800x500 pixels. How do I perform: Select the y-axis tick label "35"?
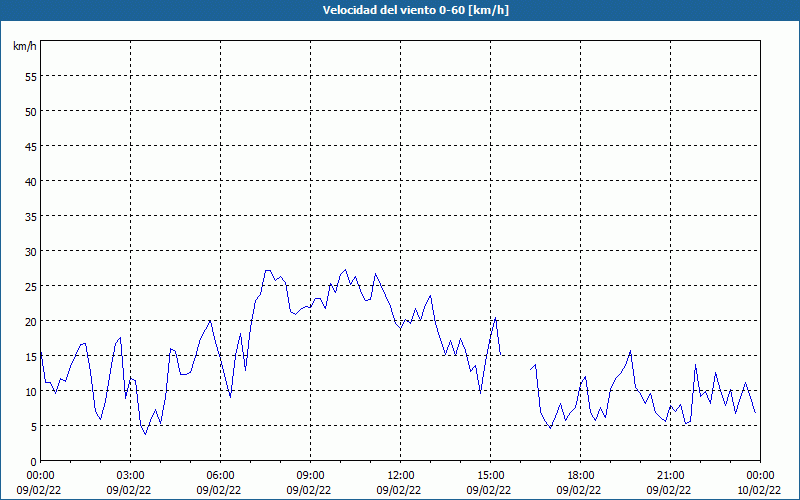[x=31, y=216]
